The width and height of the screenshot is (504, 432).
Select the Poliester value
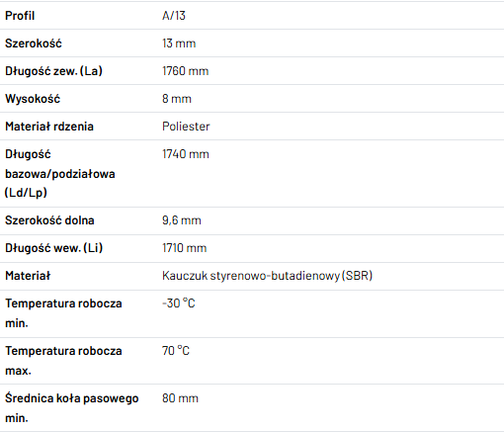186,127
